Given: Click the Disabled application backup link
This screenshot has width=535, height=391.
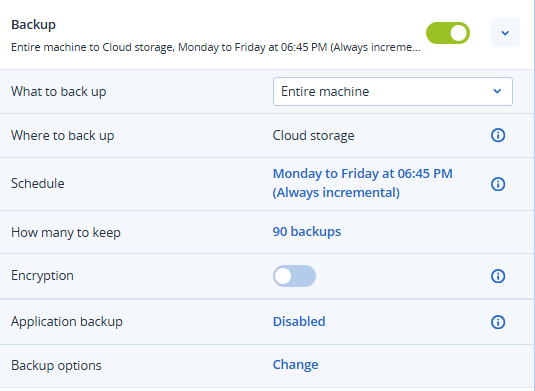Looking at the screenshot, I should [299, 322].
